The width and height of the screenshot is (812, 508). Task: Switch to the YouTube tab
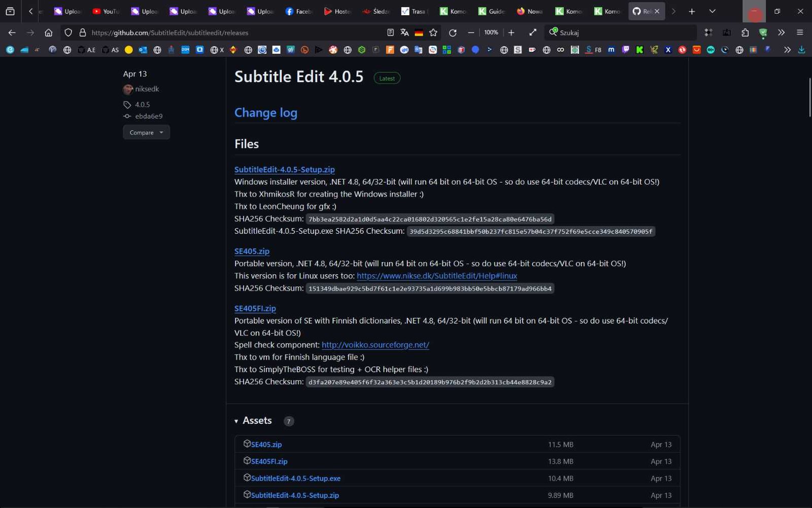point(106,11)
